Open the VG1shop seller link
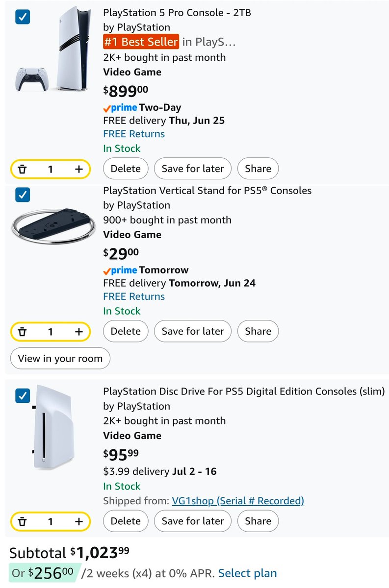This screenshot has height=588, width=389. 238,501
